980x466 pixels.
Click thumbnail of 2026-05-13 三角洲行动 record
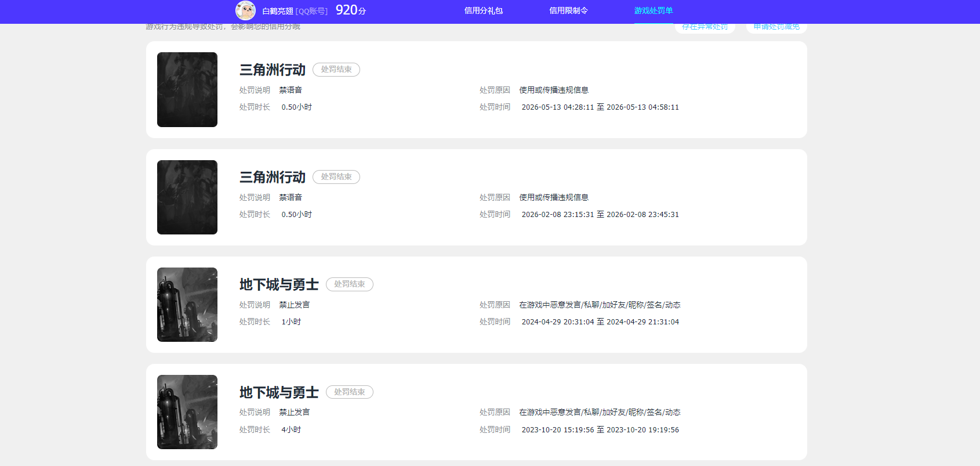[187, 89]
